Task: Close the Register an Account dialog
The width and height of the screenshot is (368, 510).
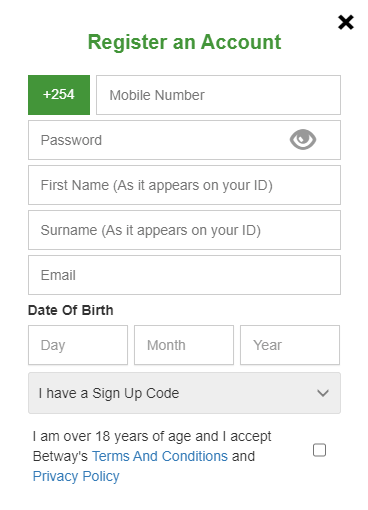Action: point(346,22)
